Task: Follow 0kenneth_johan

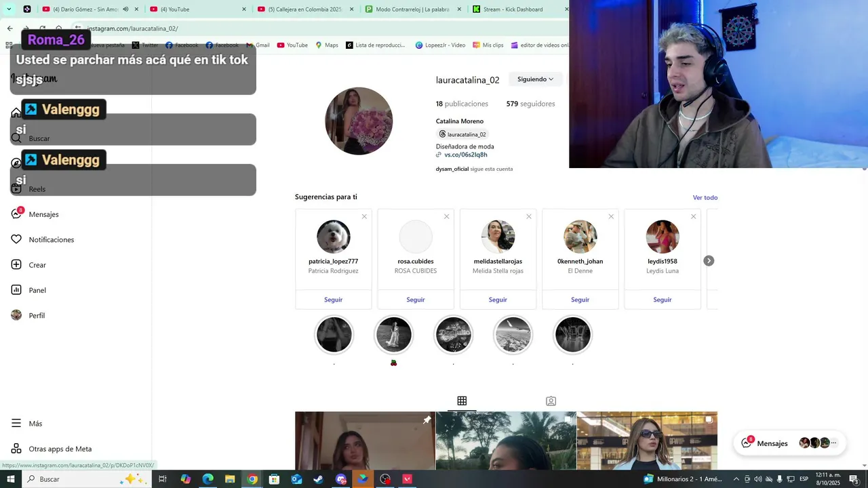Action: (580, 300)
